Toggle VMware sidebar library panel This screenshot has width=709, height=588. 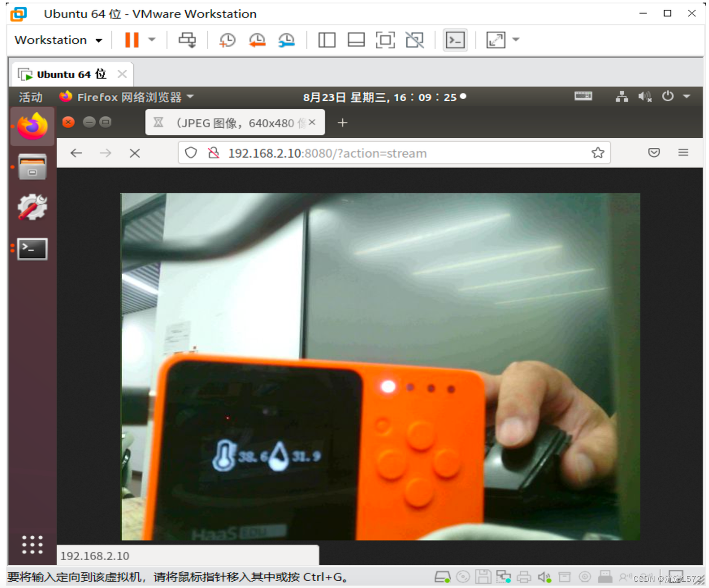tap(327, 40)
